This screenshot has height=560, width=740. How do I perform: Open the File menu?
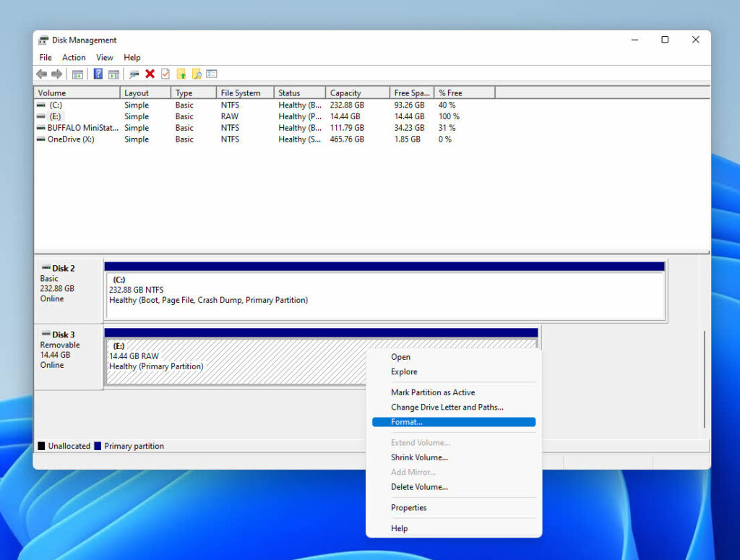(46, 58)
